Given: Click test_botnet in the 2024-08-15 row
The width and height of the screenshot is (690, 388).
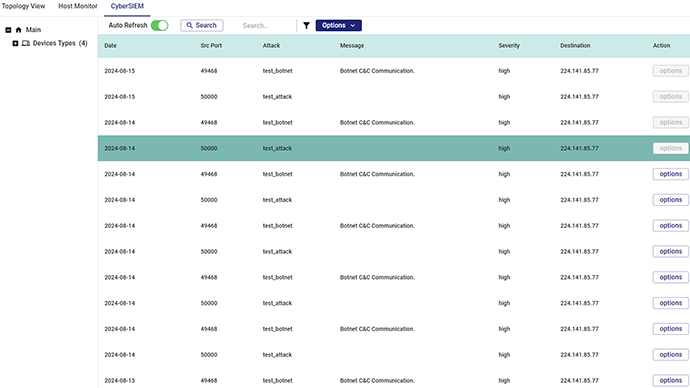Looking at the screenshot, I should (x=278, y=71).
